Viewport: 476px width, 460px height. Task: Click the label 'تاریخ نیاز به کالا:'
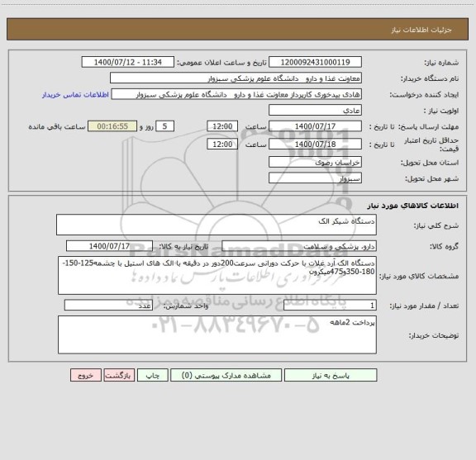click(x=183, y=247)
